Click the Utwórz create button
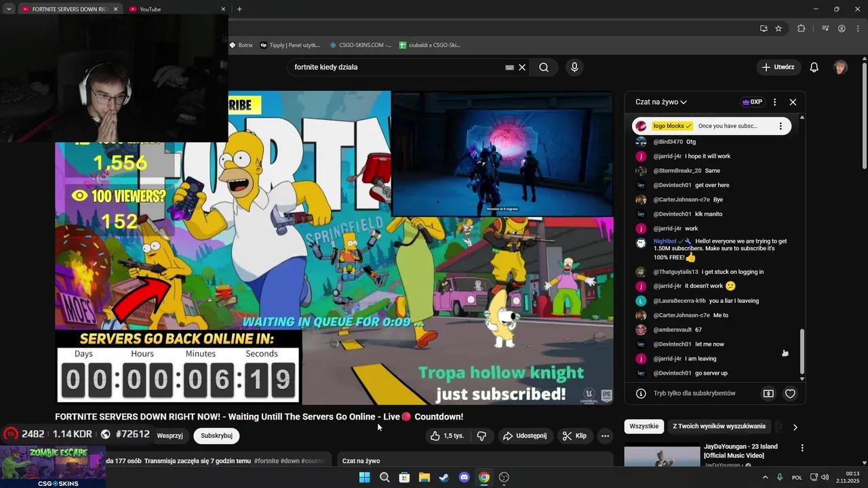Screen dimensions: 868x488 coord(778,67)
